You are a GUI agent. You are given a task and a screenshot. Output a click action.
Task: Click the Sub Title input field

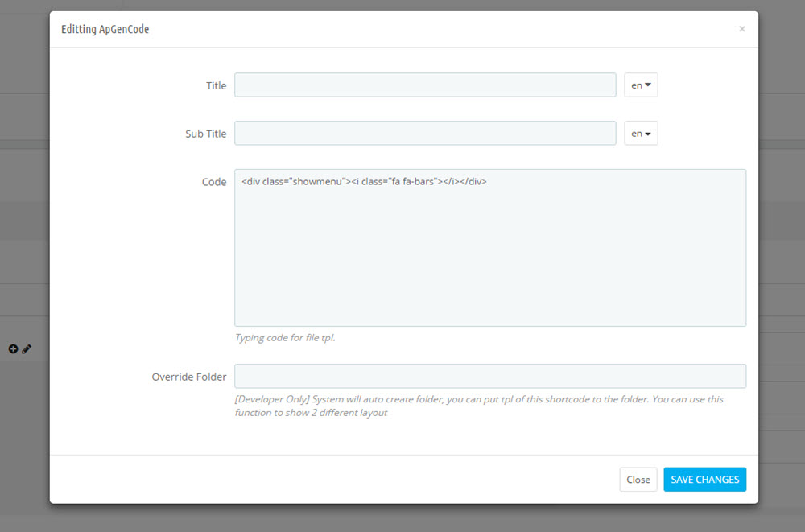point(425,133)
